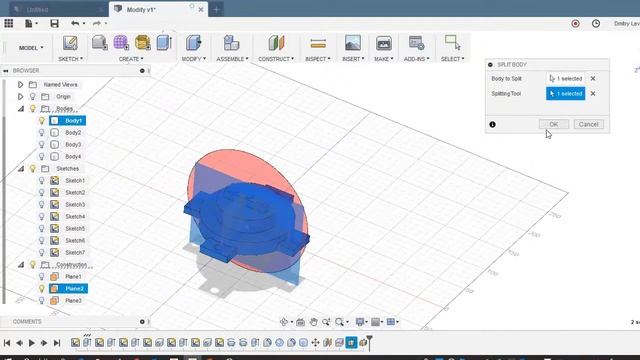The image size is (640, 360).
Task: Click the Modify Press Pull icon
Action: pyautogui.click(x=193, y=43)
